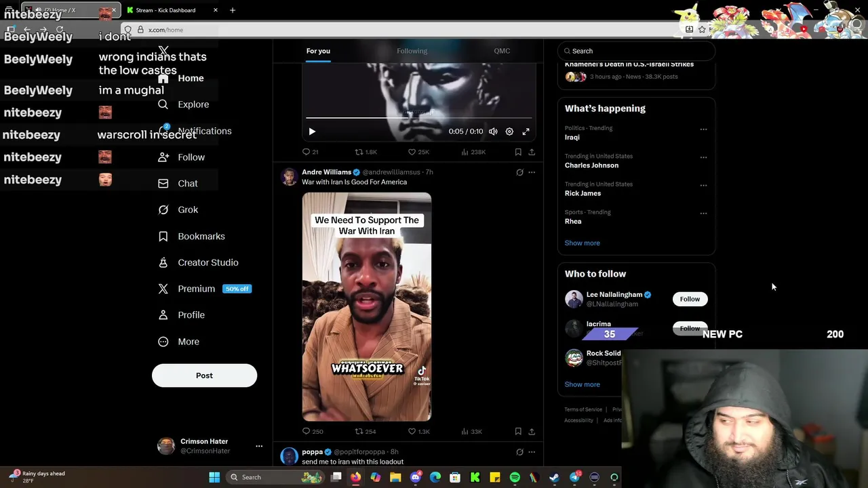Open Kick app from taskbar
Viewport: 868px width, 488px height.
click(x=475, y=477)
